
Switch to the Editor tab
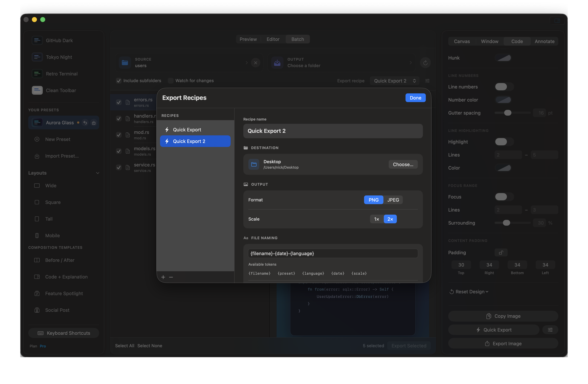pos(273,39)
